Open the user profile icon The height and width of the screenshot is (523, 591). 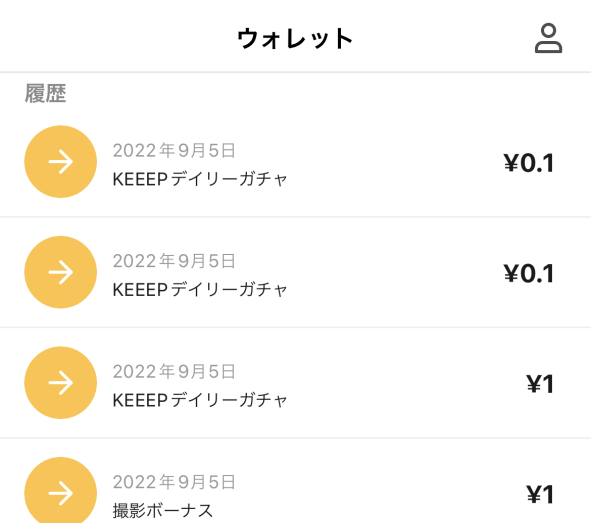[548, 38]
